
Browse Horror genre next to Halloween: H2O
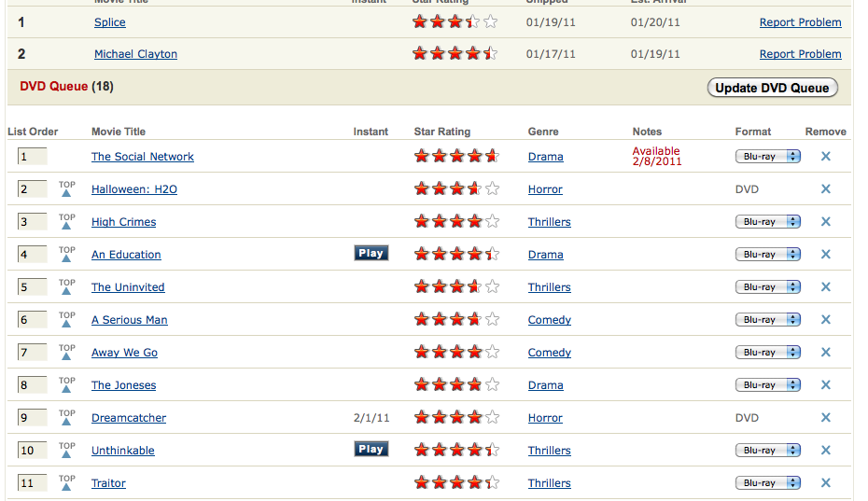pyautogui.click(x=545, y=189)
